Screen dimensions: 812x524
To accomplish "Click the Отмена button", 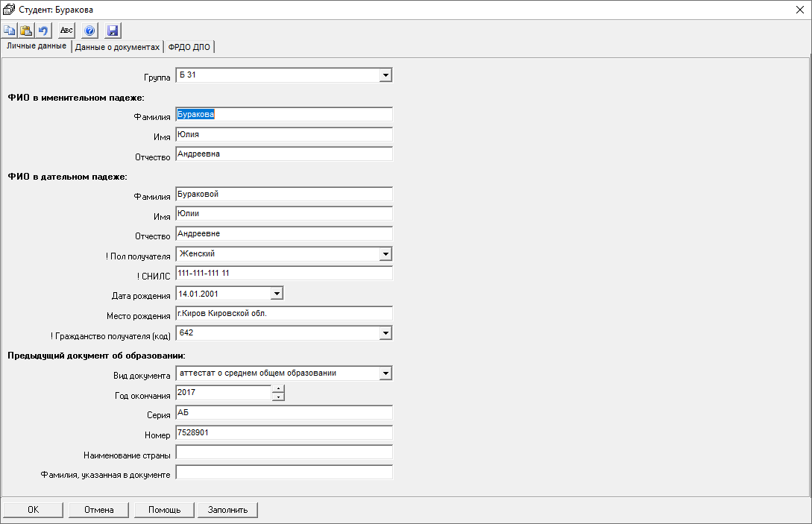I will pos(99,510).
